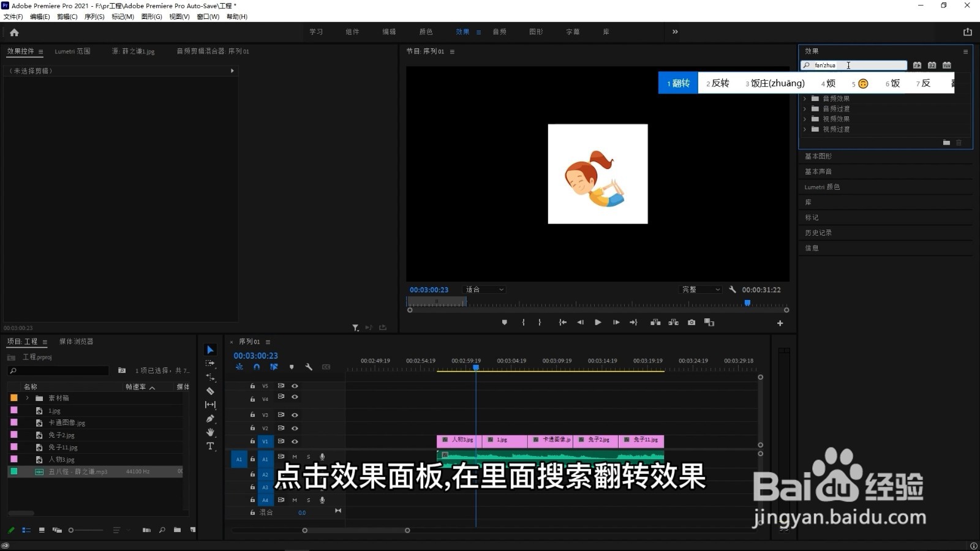Click Mark Out in program monitor
Viewport: 980px width, 551px height.
tap(540, 323)
